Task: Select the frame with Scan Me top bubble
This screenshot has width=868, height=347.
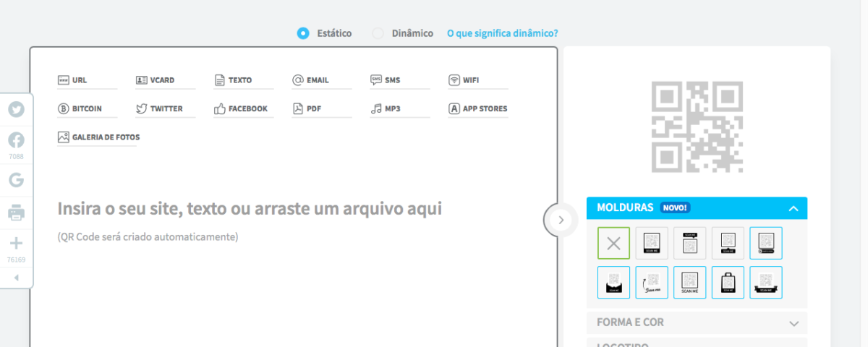Action: pyautogui.click(x=690, y=243)
